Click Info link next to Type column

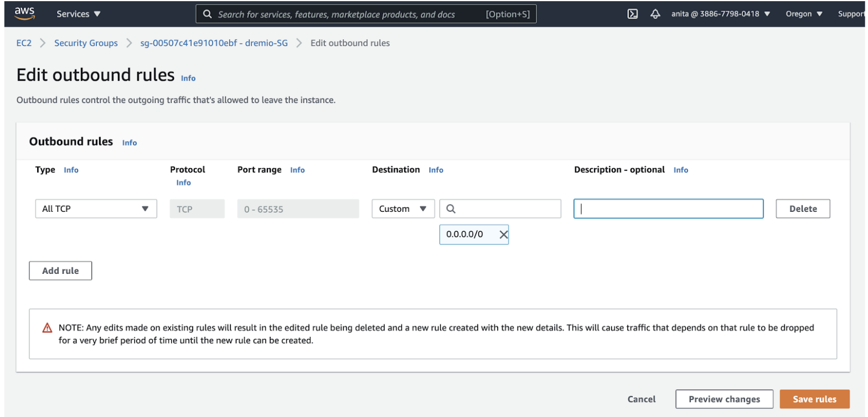(71, 170)
